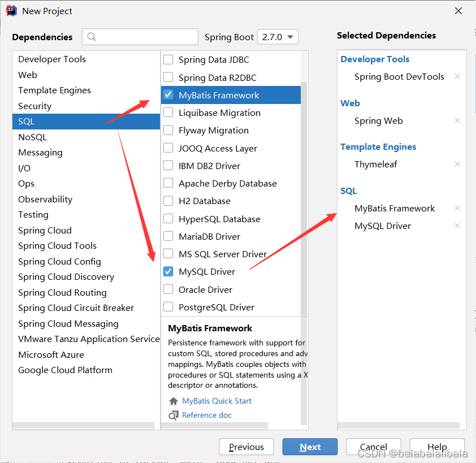Open the Spring Cloud Discovery category
476x463 pixels.
[86, 277]
